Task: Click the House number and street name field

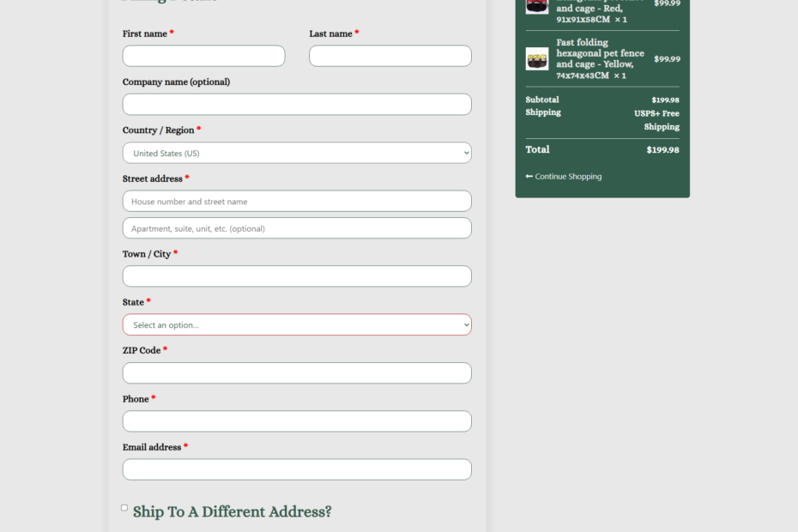Action: 297,201
